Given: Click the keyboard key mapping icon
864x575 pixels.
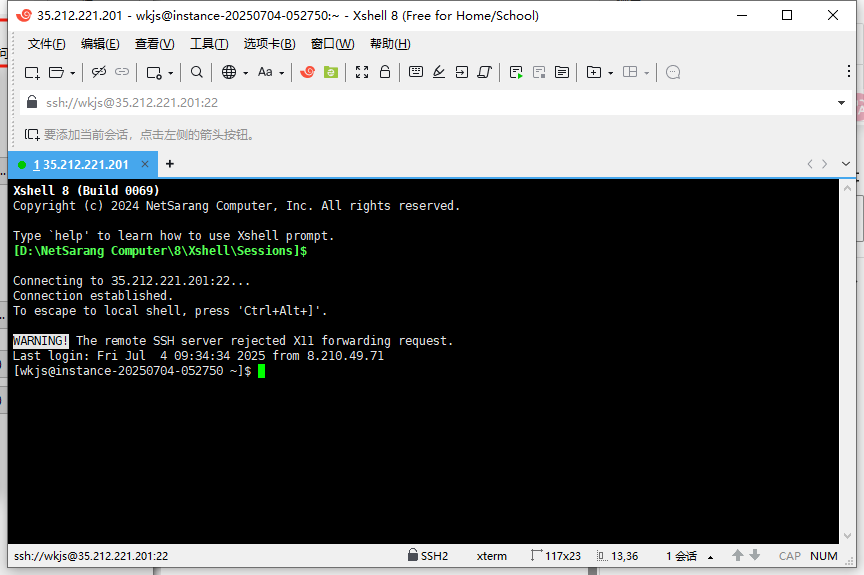Looking at the screenshot, I should coord(416,72).
